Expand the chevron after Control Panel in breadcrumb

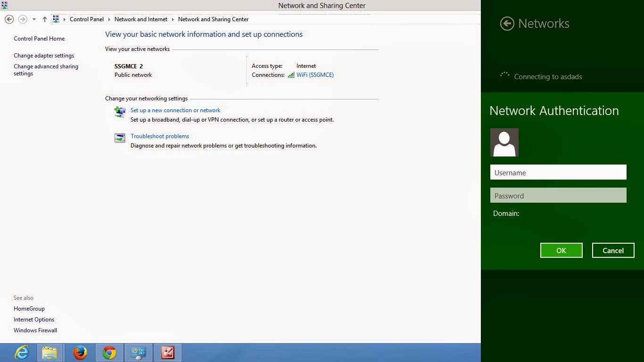109,19
